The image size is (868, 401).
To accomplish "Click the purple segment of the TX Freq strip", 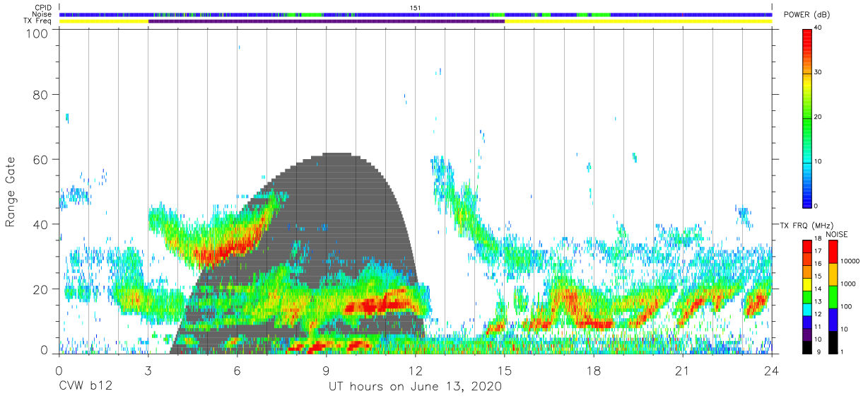I will 327,21.
